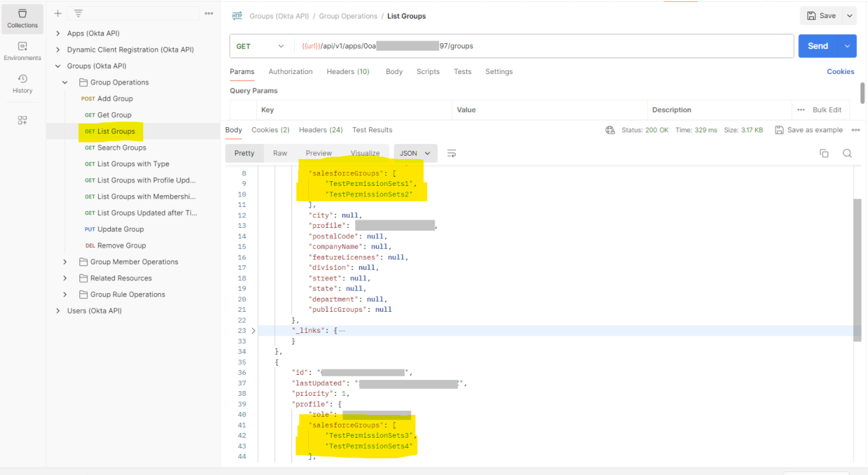868x475 pixels.
Task: Switch to the Authorization tab
Action: coord(290,72)
